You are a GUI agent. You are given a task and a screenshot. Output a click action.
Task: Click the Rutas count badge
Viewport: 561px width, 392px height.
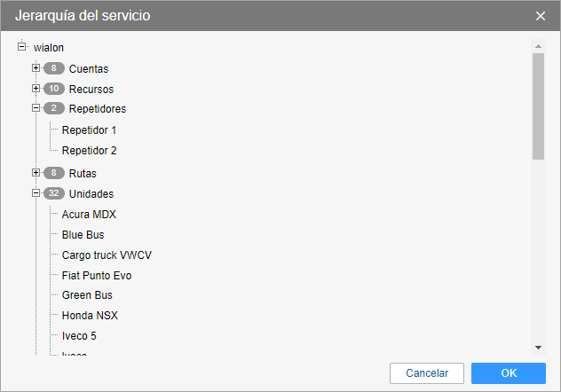[x=53, y=173]
